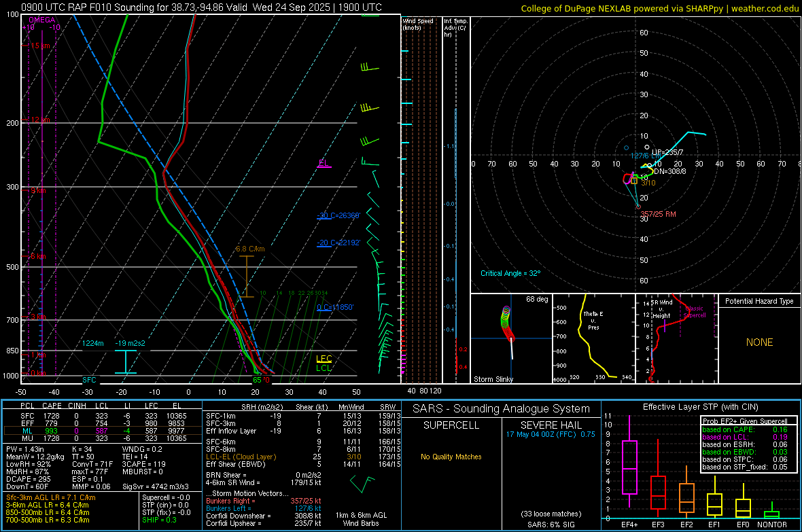This screenshot has width=802, height=532.
Task: Click the Potential Hazard Type header
Action: tap(760, 301)
